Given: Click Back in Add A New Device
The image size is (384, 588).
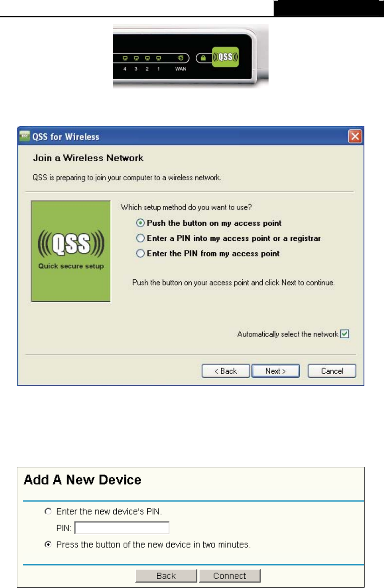Looking at the screenshot, I should click(x=166, y=576).
